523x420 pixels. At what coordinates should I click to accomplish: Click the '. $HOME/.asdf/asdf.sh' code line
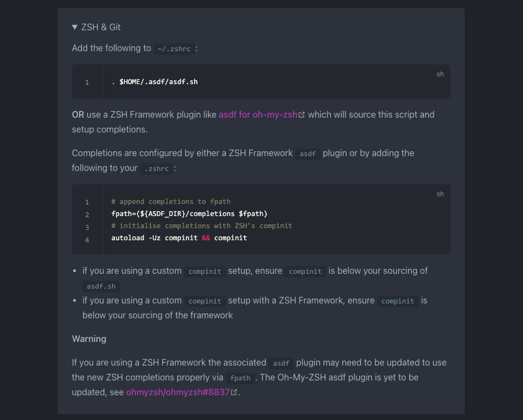155,82
